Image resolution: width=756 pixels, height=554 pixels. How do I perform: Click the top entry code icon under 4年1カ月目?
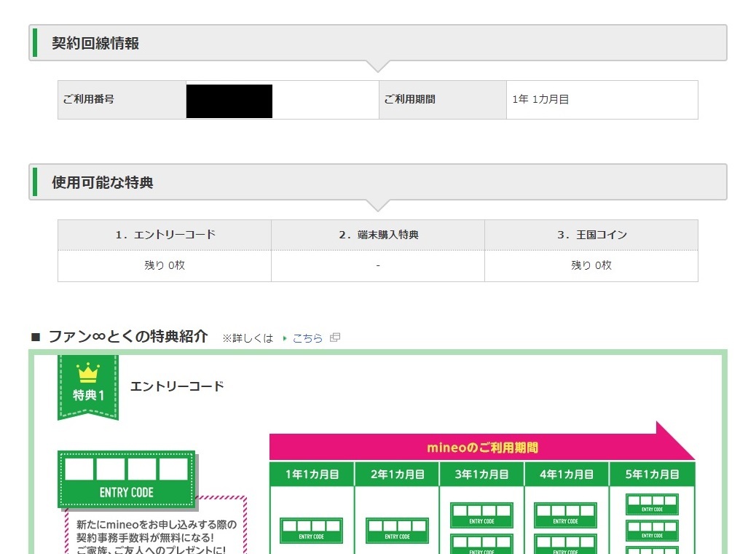point(565,515)
